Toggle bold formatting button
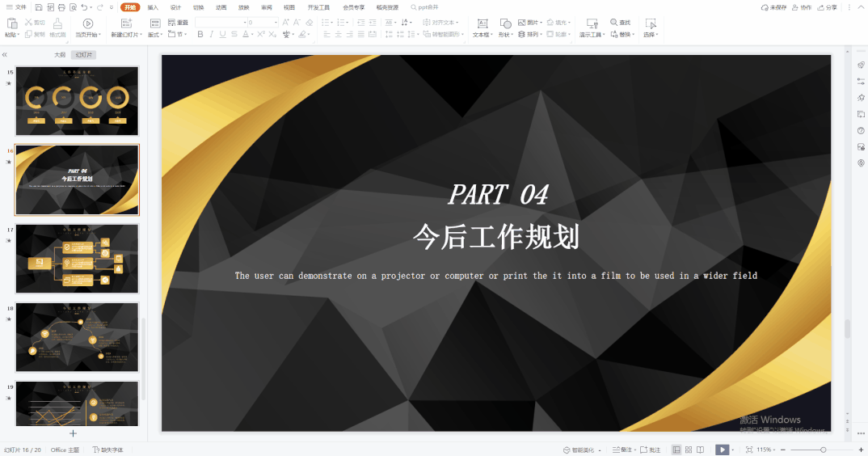868x456 pixels. coord(200,35)
